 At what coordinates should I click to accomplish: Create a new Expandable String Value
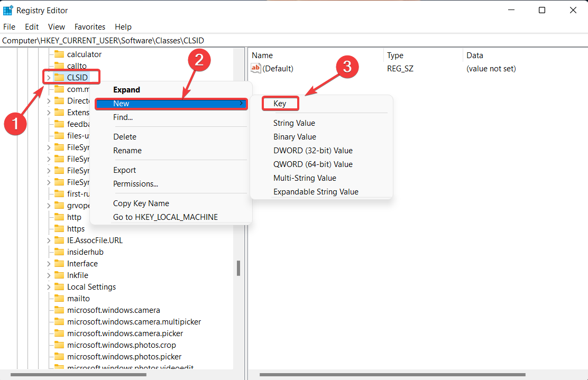tap(316, 192)
